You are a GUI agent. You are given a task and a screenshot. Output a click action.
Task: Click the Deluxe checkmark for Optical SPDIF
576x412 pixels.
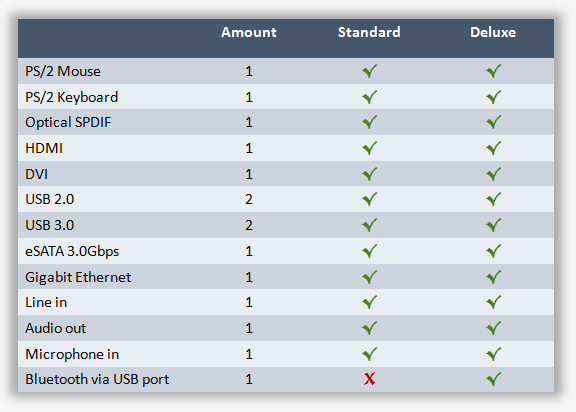pyautogui.click(x=493, y=122)
